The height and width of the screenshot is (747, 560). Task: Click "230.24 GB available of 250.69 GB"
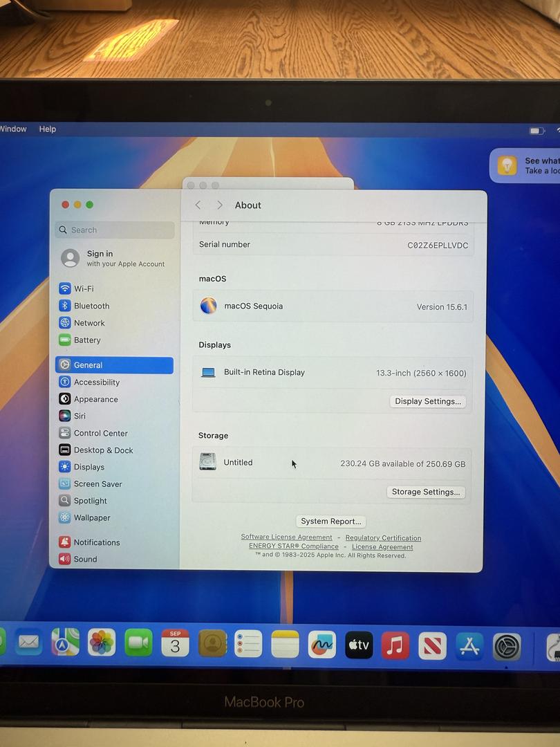point(403,464)
